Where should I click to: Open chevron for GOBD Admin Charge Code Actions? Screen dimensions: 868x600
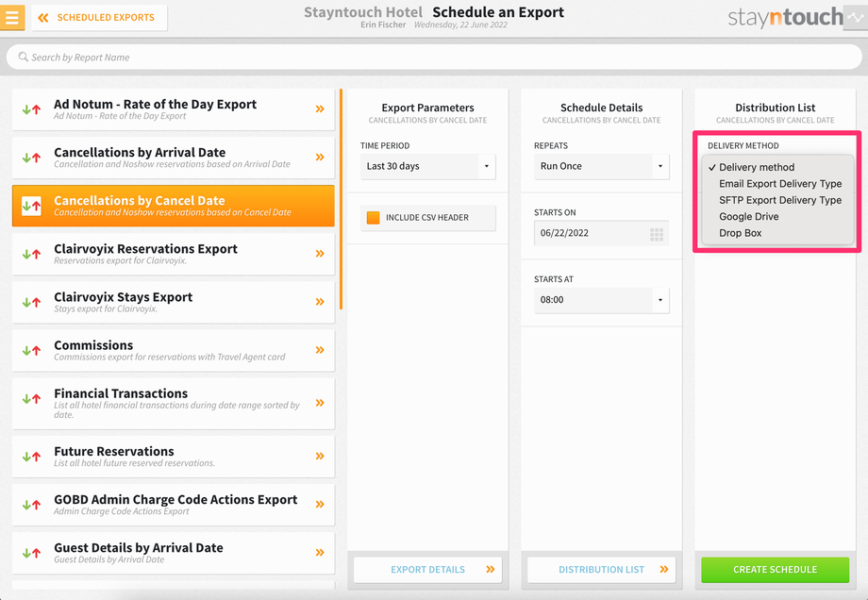[x=320, y=504]
